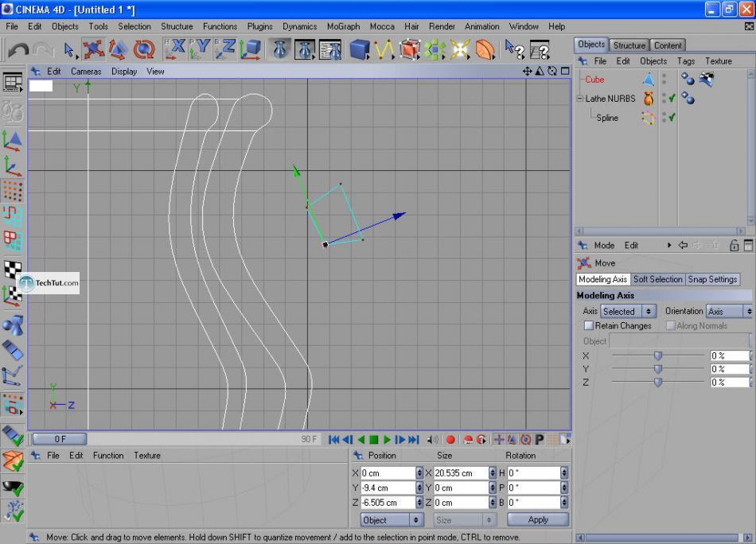Switch to the Content tab
The image size is (756, 544).
click(668, 45)
